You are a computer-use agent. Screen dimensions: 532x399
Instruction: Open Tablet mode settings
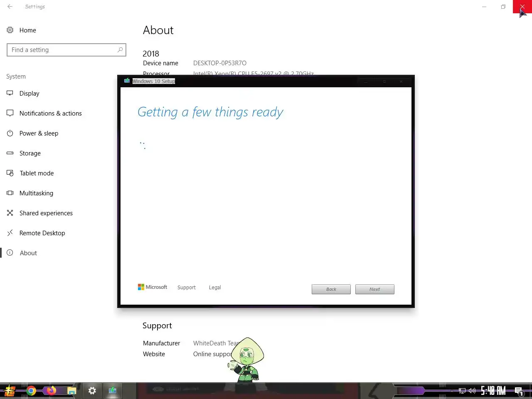pos(37,173)
